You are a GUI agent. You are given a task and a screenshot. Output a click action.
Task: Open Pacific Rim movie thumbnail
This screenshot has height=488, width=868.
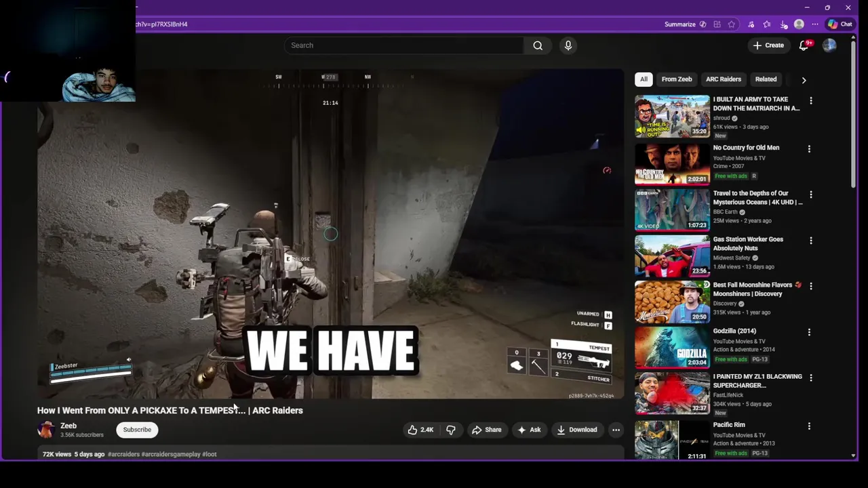tap(672, 439)
